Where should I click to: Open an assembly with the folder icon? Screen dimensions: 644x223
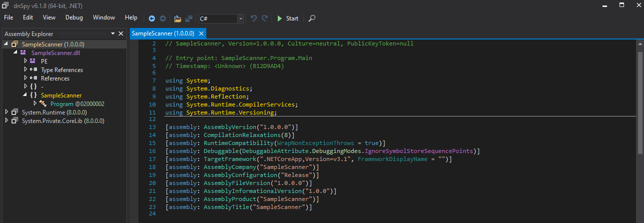pos(177,18)
